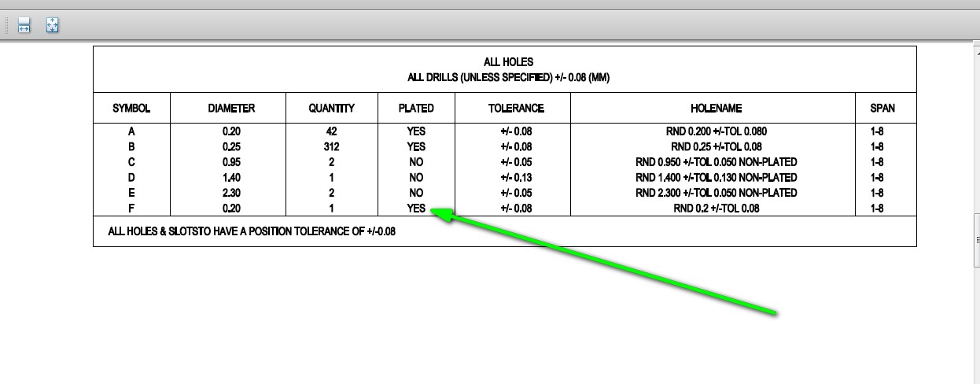The width and height of the screenshot is (980, 384).
Task: Click quantity 2 in row E
Action: [331, 193]
